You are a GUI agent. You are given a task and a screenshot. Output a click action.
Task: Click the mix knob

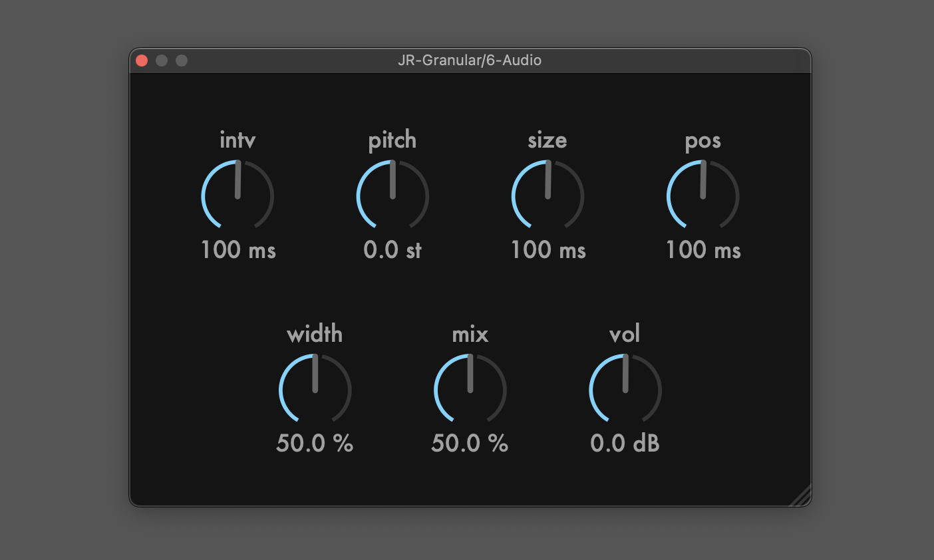[x=470, y=388]
